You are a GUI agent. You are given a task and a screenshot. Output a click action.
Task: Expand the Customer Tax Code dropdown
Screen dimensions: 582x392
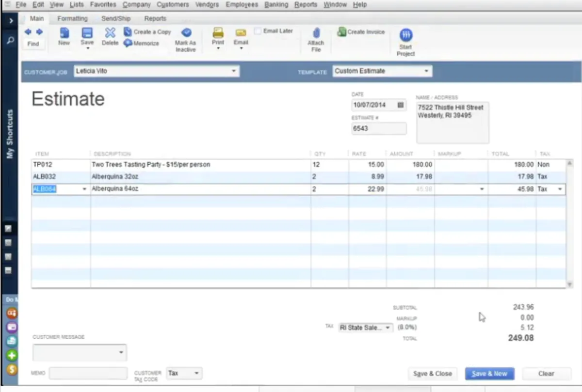point(196,373)
